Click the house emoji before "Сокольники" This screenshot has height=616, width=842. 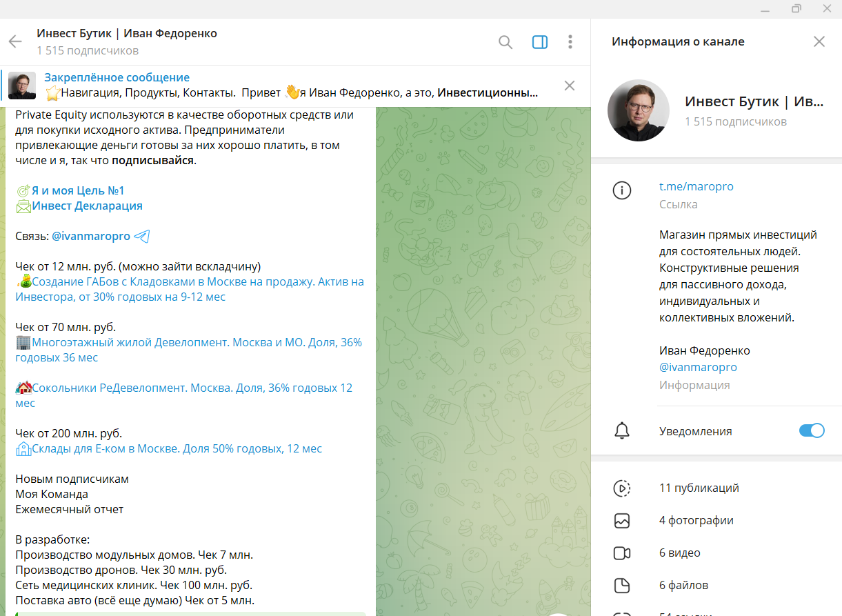click(23, 388)
